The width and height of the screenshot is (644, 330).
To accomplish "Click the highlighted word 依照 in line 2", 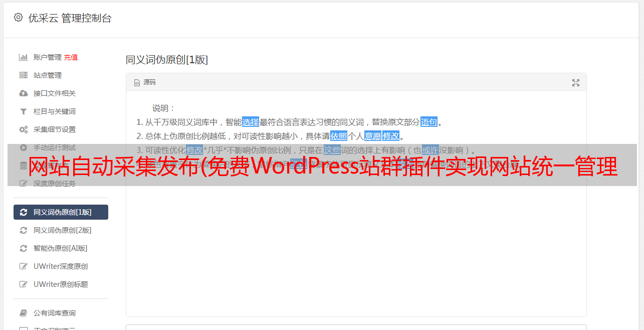I will pos(339,136).
